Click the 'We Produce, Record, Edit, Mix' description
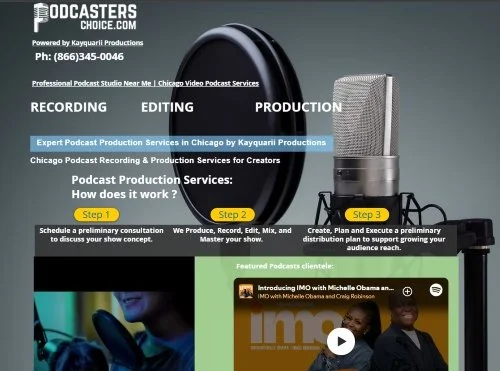This screenshot has width=500, height=371. coord(232,235)
